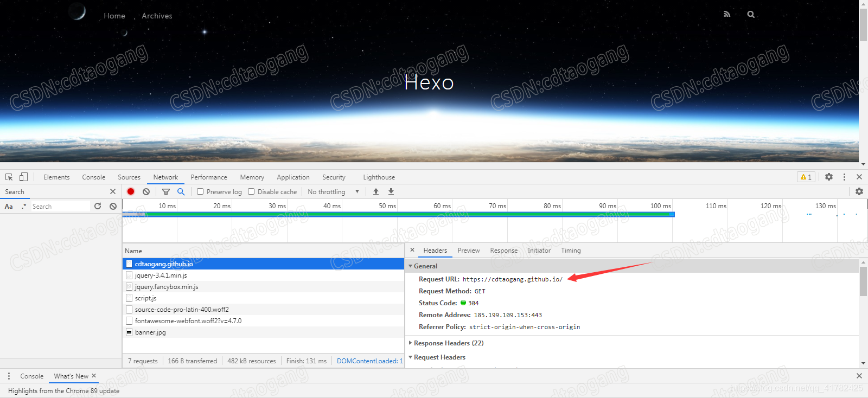Screen dimensions: 868x398
Task: Open the drawer three-dot menu
Action: tap(9, 376)
